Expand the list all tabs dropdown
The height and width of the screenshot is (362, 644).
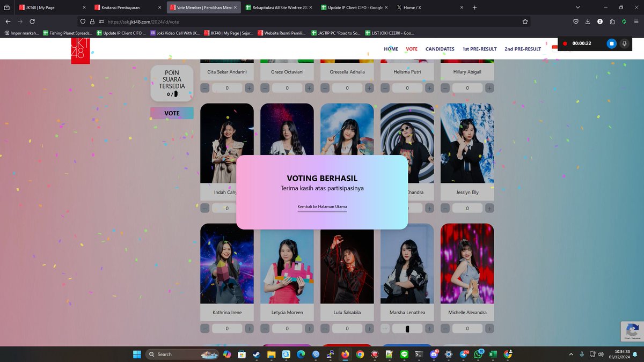pyautogui.click(x=577, y=8)
